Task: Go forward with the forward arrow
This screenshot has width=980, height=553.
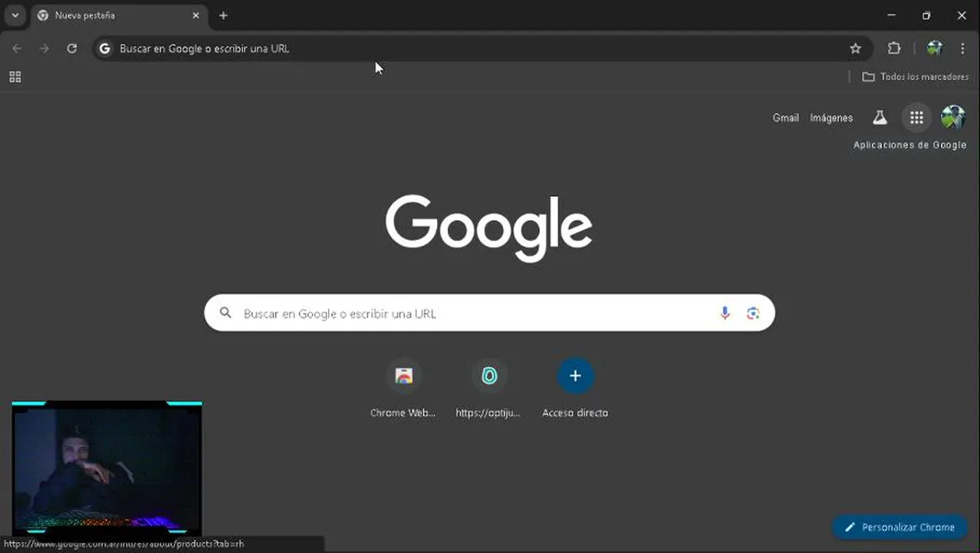Action: click(x=45, y=48)
